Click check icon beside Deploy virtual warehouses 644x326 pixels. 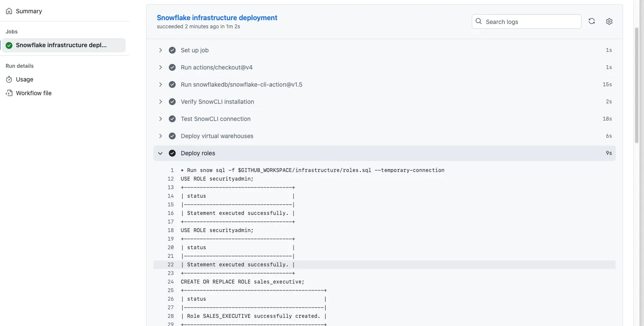172,136
